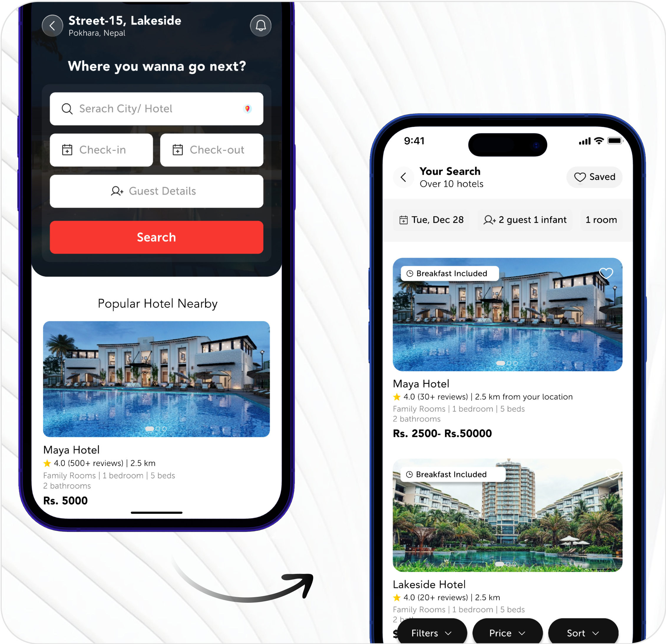This screenshot has height=644, width=666.
Task: Tap the search magnifier icon
Action: point(68,109)
